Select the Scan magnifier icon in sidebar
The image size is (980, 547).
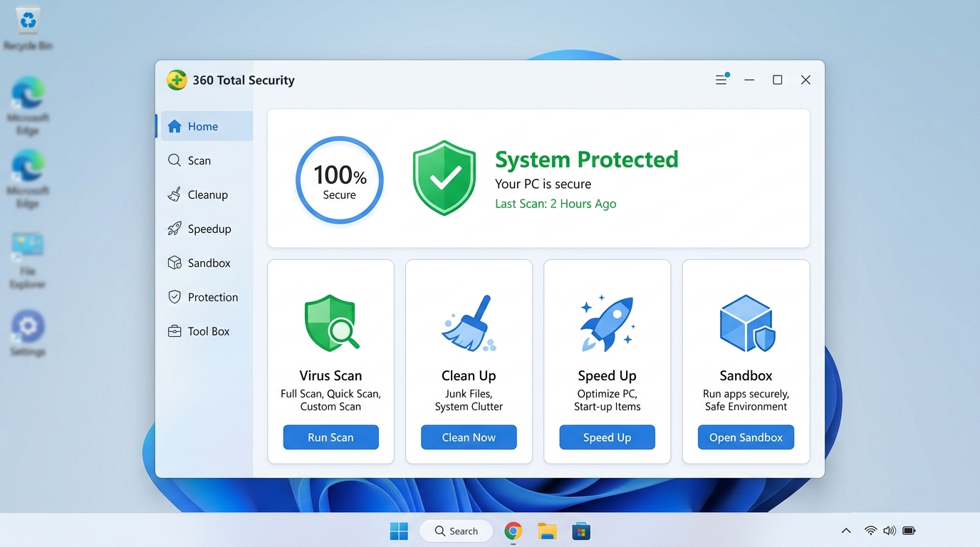[x=174, y=160]
